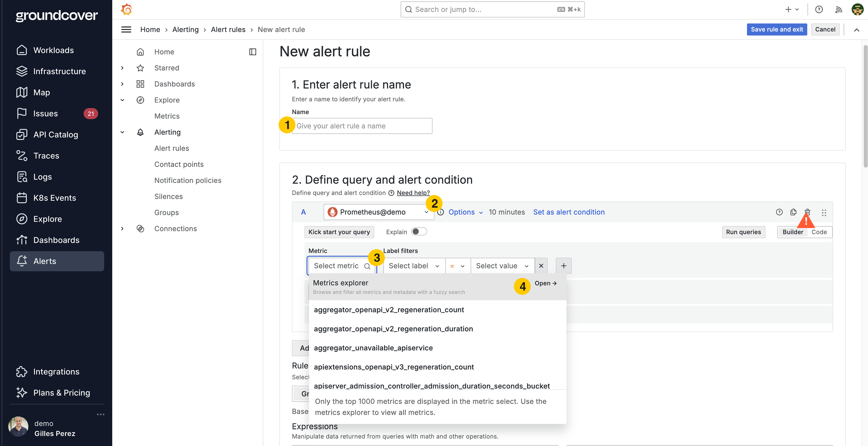Add label filter with plus button

563,266
